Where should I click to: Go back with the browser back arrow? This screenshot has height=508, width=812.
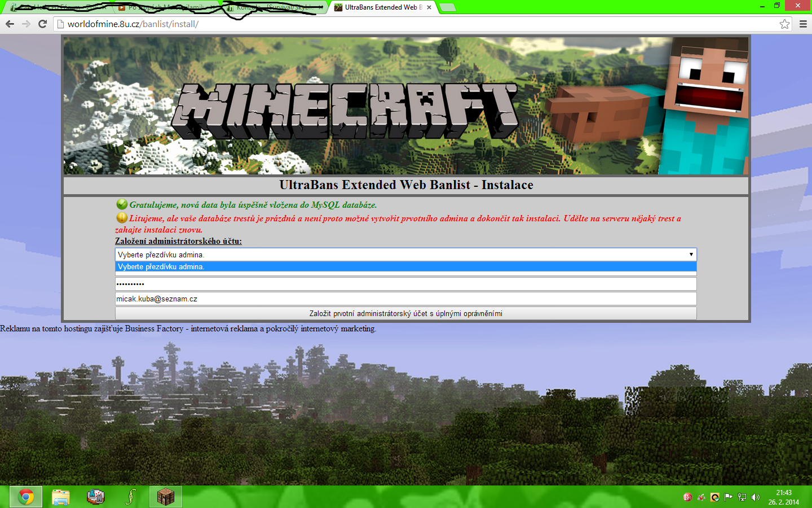[x=10, y=24]
